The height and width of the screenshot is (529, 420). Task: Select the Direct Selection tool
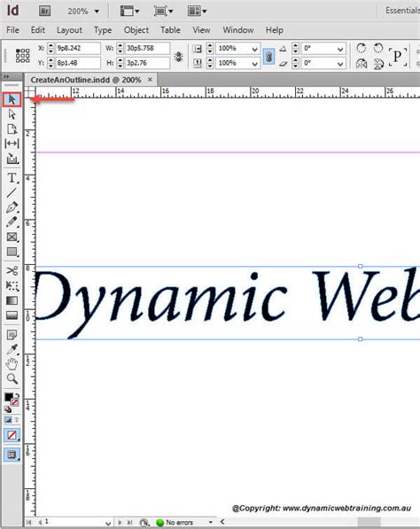point(12,114)
